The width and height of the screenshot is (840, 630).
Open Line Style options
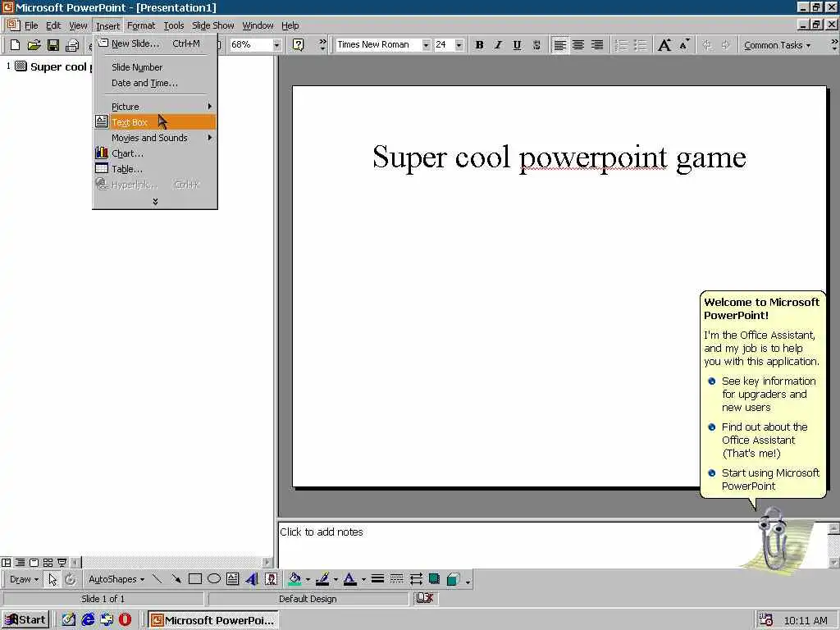point(377,579)
